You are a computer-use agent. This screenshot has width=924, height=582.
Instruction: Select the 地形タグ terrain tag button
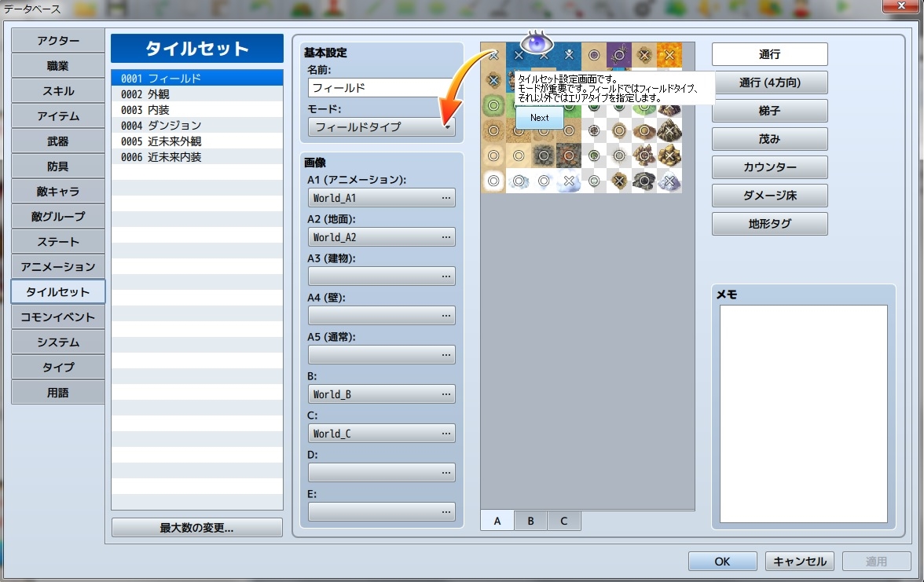click(770, 224)
